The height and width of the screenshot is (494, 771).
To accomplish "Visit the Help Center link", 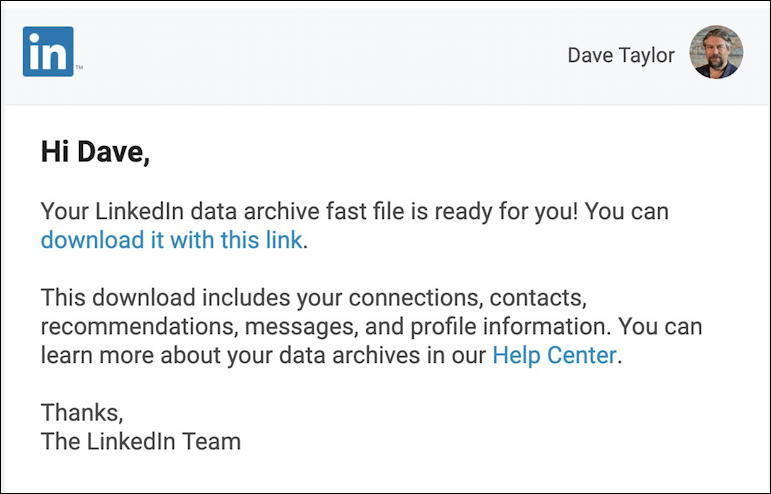I will 554,355.
